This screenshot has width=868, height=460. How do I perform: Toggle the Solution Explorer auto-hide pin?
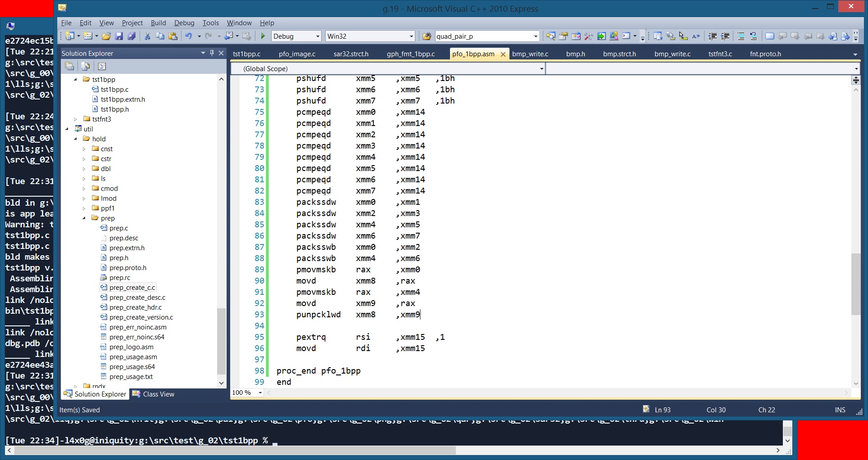pos(212,53)
